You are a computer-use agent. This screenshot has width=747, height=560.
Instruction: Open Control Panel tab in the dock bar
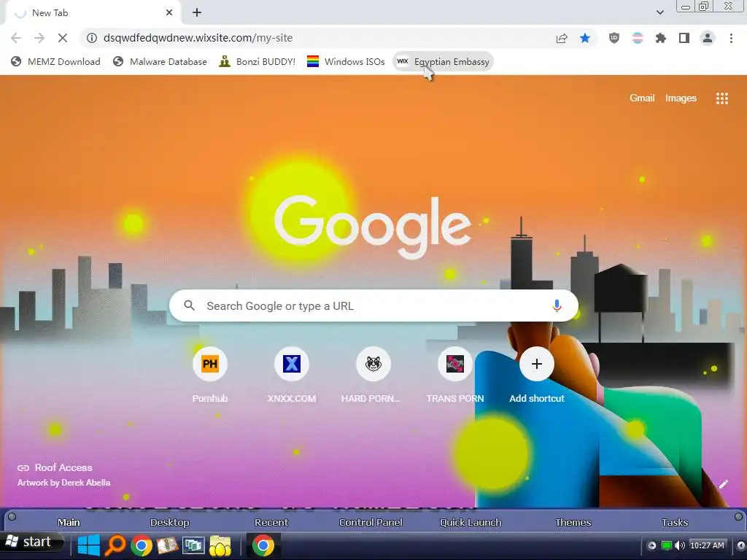click(x=371, y=522)
